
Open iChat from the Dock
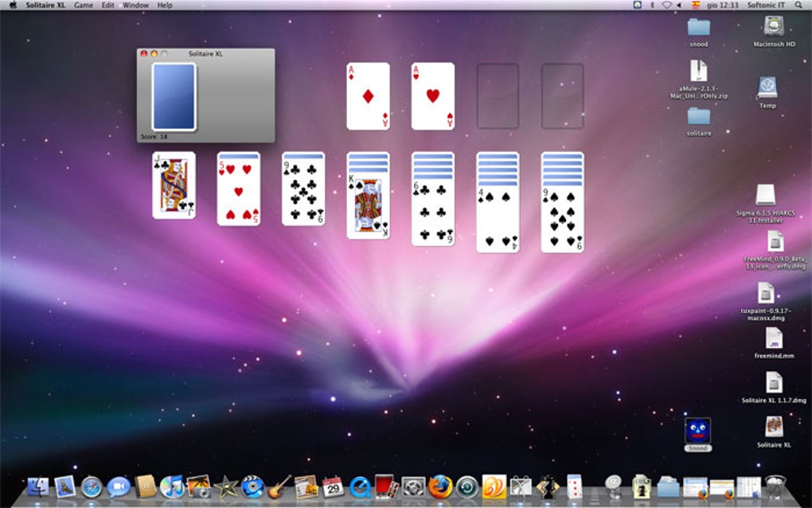(x=119, y=487)
